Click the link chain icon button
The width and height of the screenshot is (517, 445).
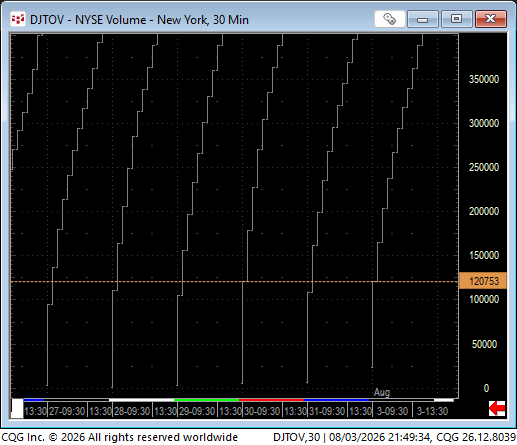[x=389, y=19]
